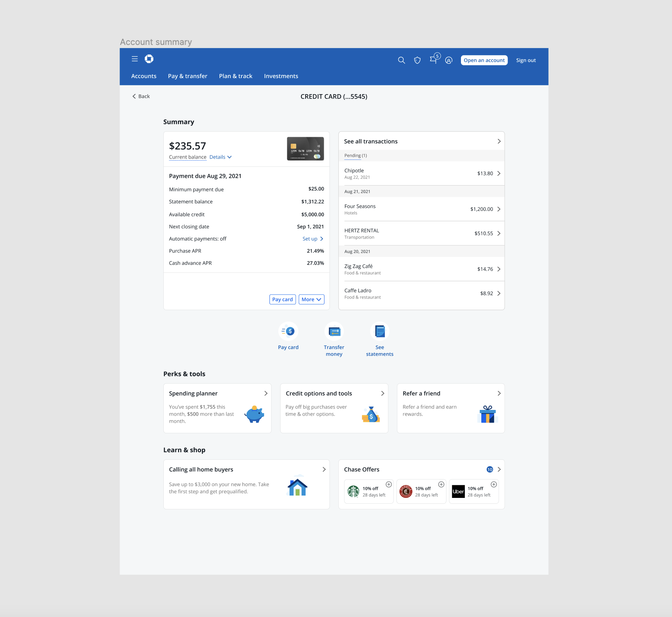
Task: Click the Statement balance $1,312.22 value
Action: click(313, 202)
